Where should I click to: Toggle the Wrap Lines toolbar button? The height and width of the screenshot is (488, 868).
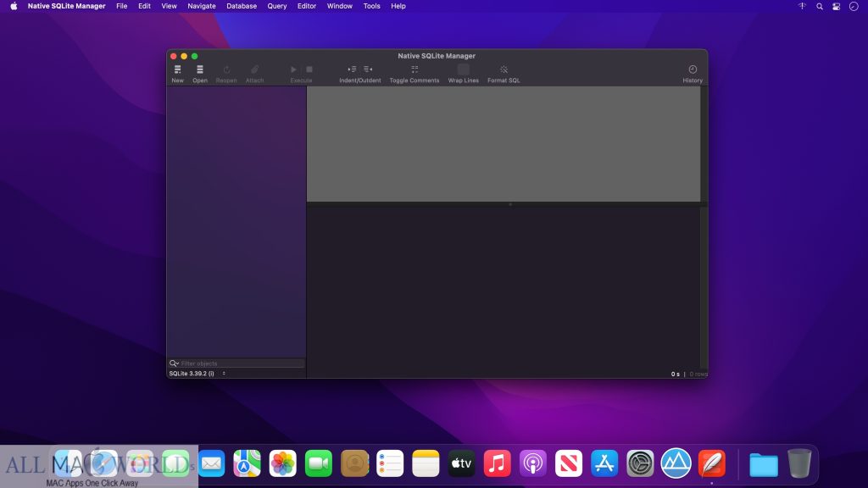(x=464, y=69)
